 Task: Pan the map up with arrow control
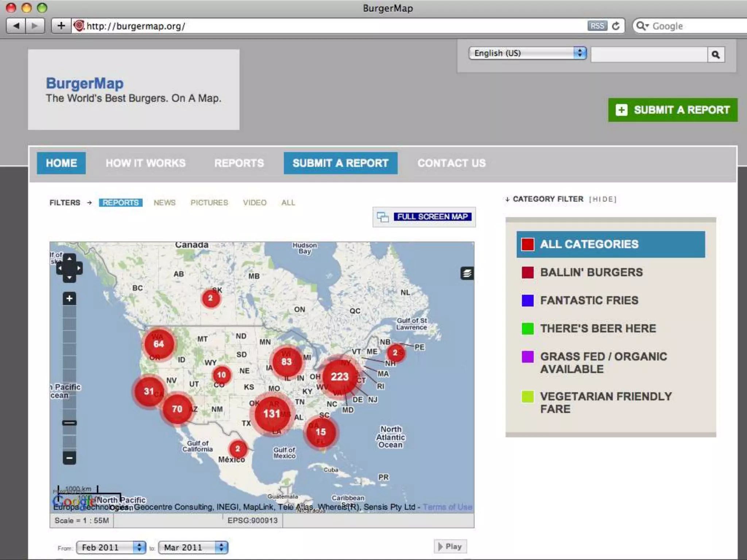coord(69,258)
